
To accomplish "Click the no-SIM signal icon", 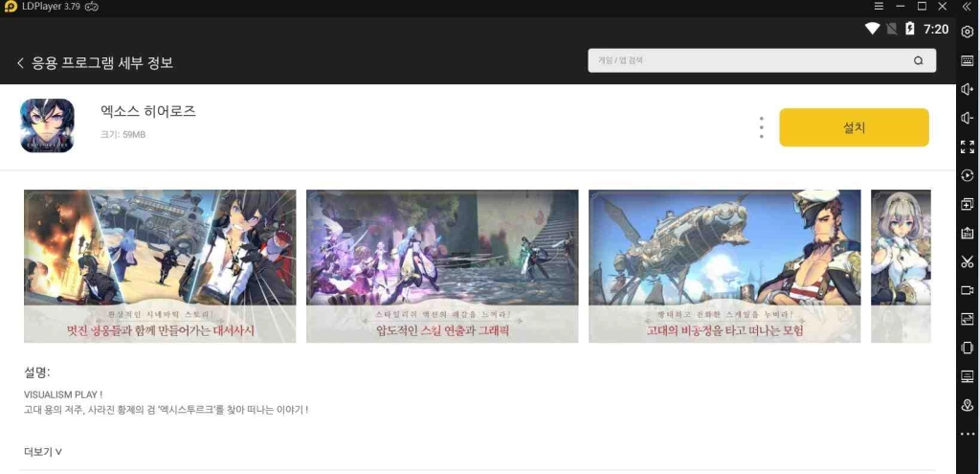I will 892,28.
